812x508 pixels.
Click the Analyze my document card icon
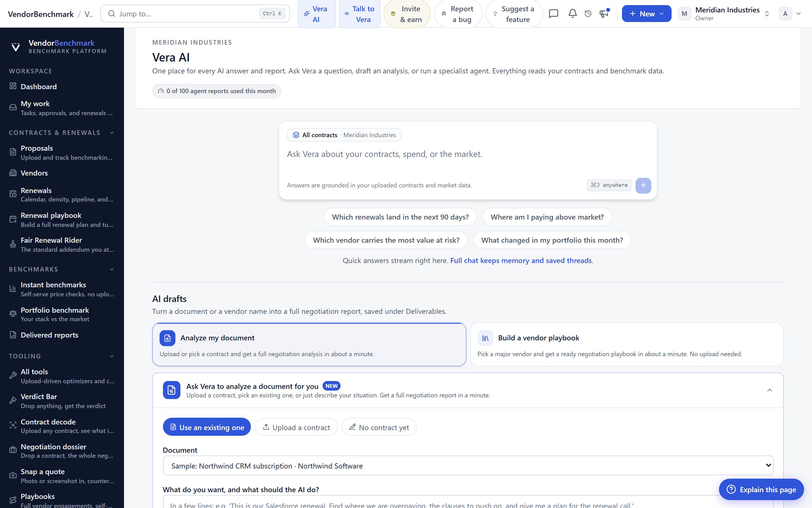167,338
